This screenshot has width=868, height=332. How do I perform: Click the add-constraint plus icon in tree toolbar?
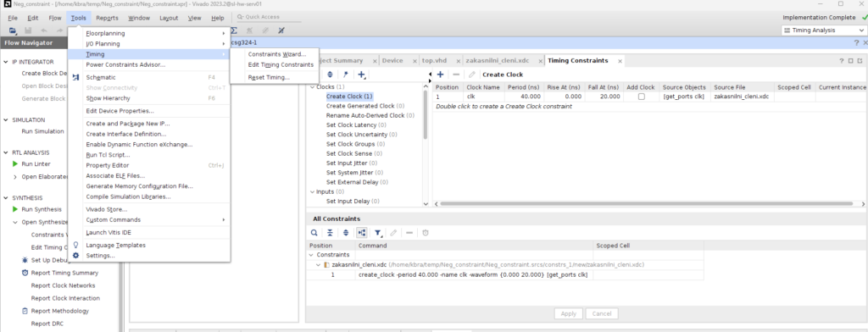pyautogui.click(x=361, y=75)
